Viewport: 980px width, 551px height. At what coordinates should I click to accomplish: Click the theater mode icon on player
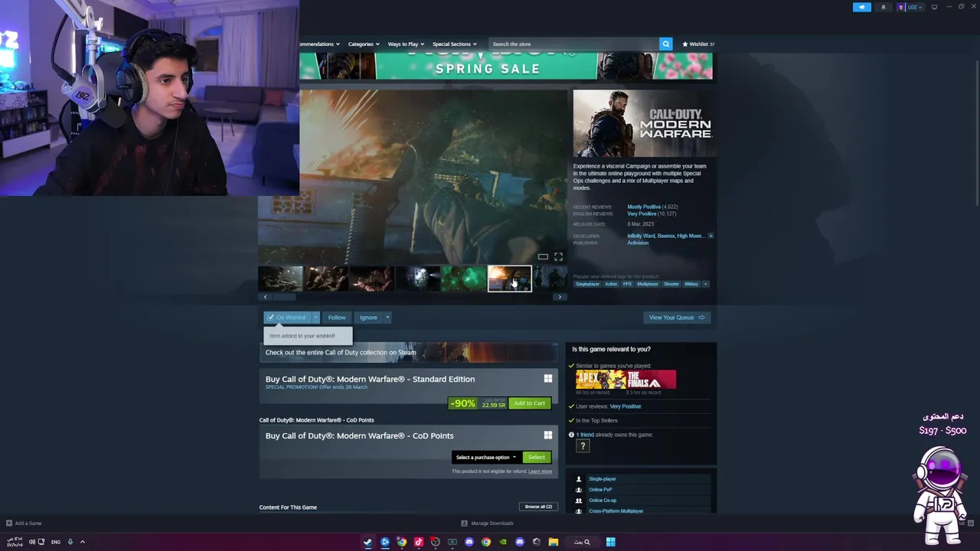coord(543,257)
